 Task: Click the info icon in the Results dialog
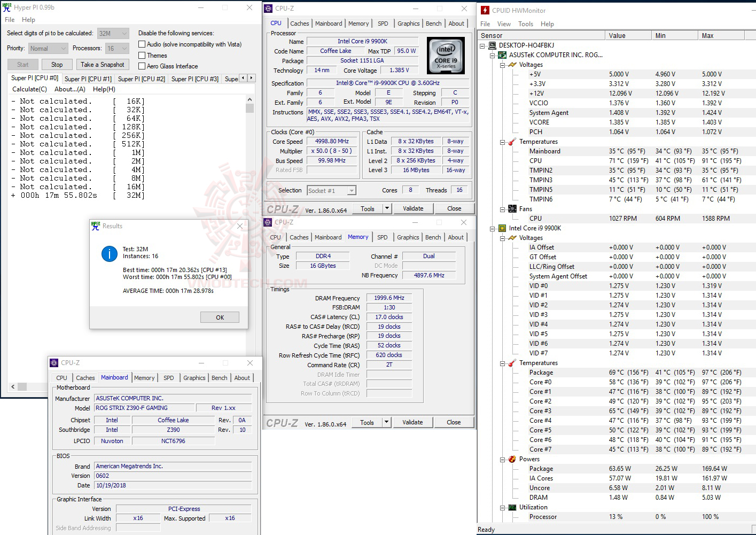[110, 254]
